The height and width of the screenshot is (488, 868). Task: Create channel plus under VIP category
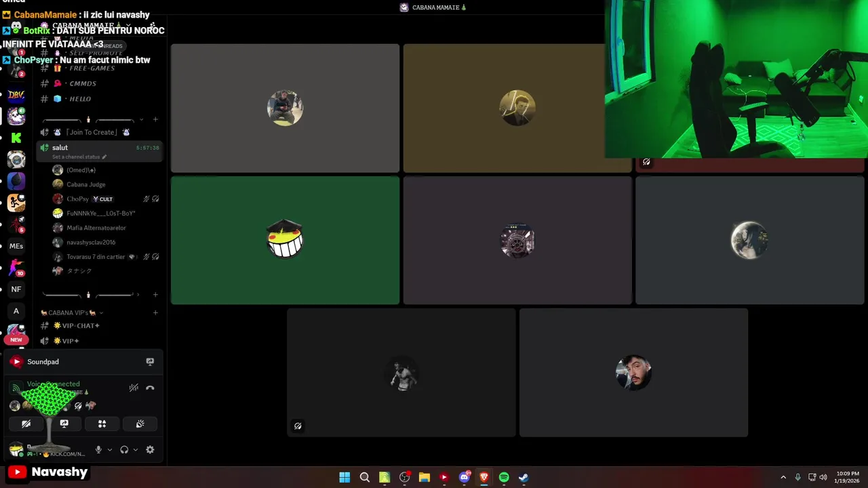tap(155, 312)
